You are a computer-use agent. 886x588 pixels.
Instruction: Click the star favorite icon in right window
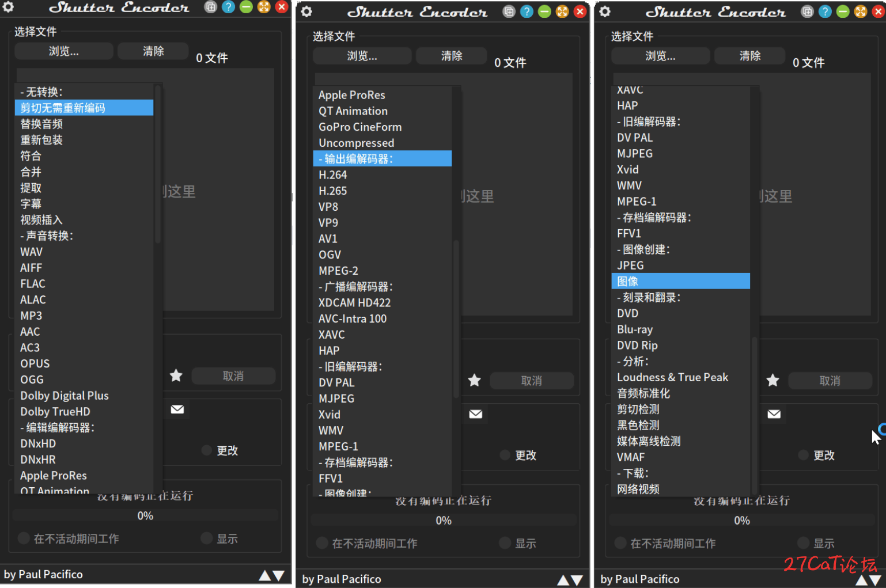773,381
